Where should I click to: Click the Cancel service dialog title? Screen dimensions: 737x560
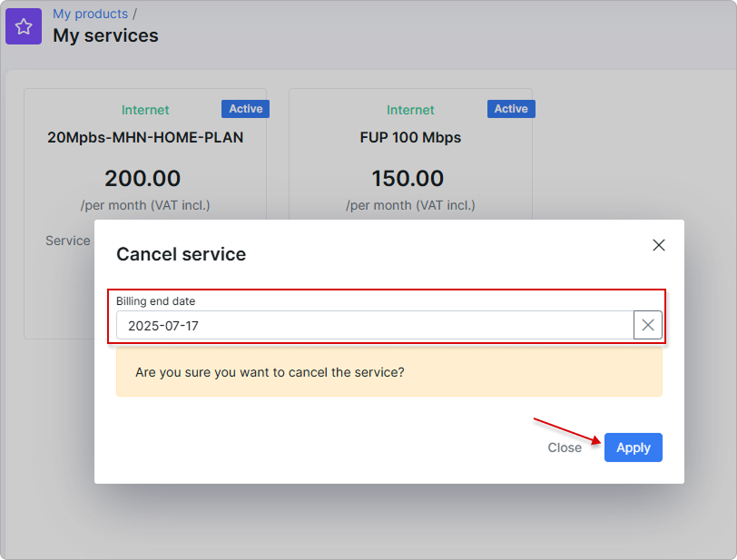click(181, 254)
